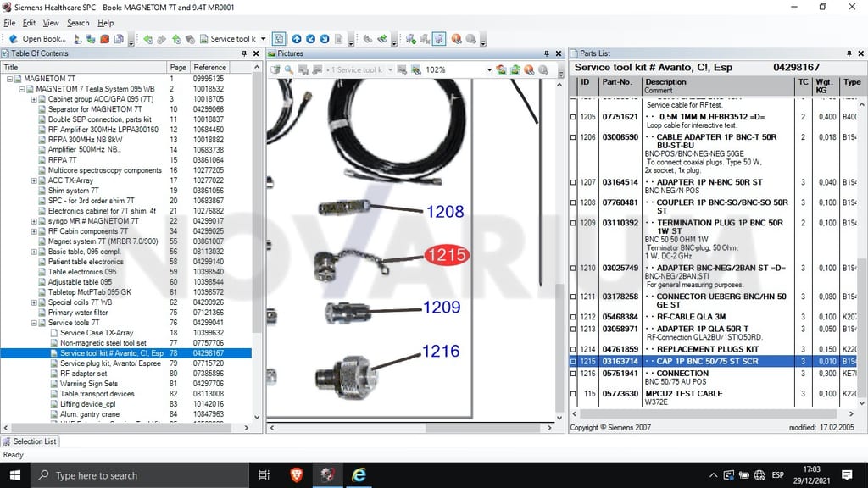This screenshot has height=488, width=868.
Task: Close the Table Of Contents panel
Action: (256, 53)
